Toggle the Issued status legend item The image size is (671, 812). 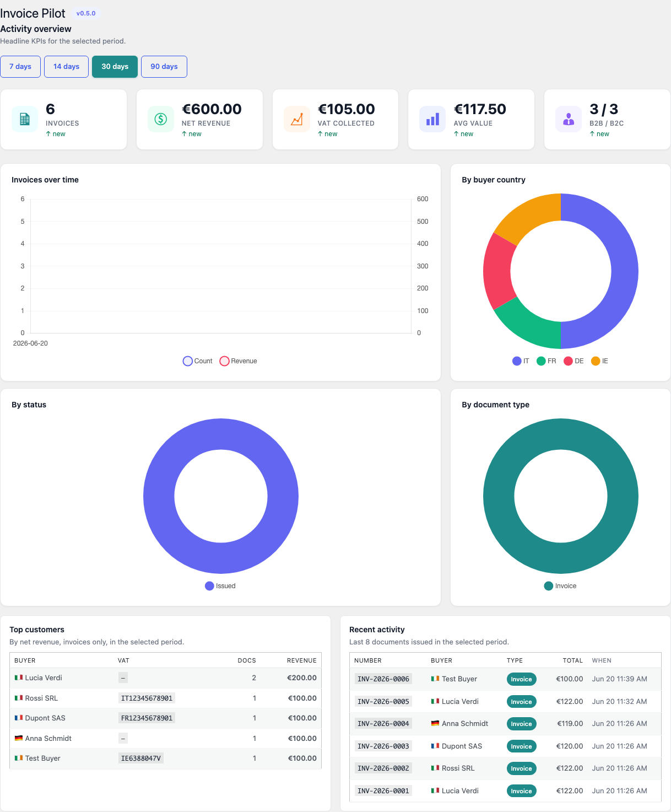point(220,586)
